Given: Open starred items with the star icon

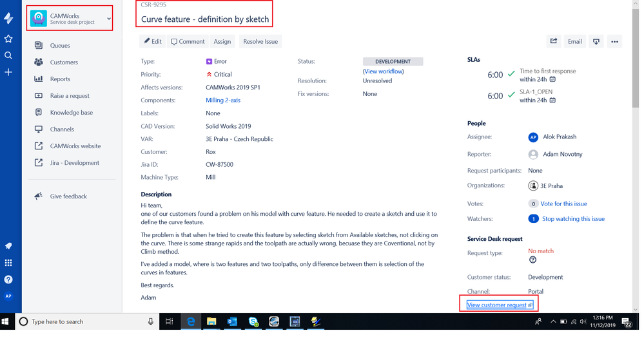Looking at the screenshot, I should click(x=8, y=39).
